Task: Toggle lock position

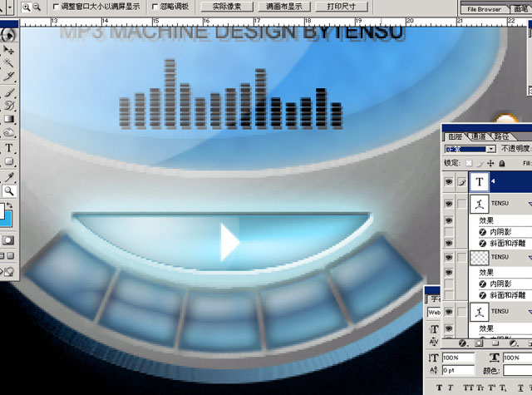Action: click(x=490, y=164)
